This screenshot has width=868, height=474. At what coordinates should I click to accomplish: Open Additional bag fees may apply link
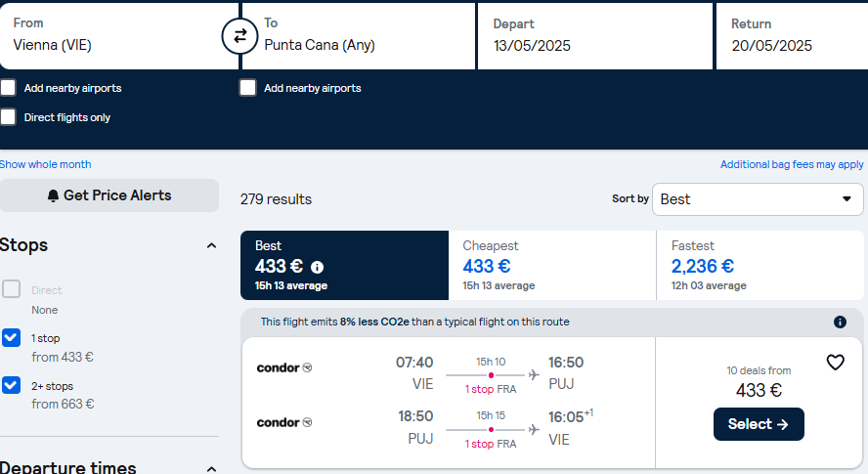pyautogui.click(x=792, y=164)
